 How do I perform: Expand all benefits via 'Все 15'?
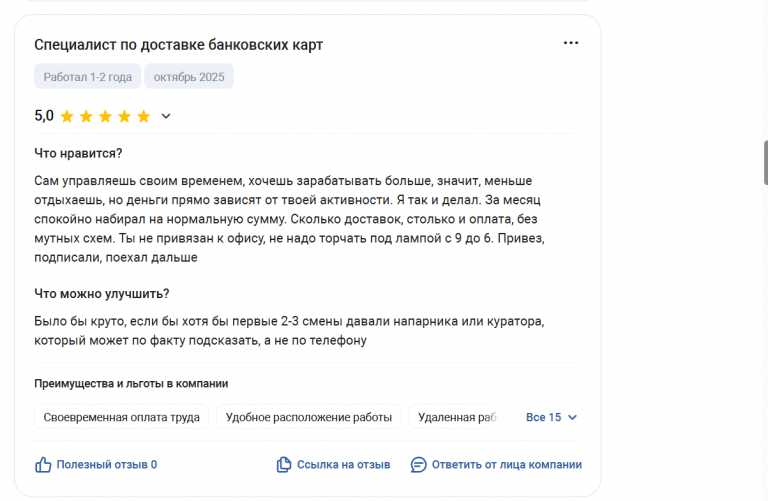coord(543,417)
